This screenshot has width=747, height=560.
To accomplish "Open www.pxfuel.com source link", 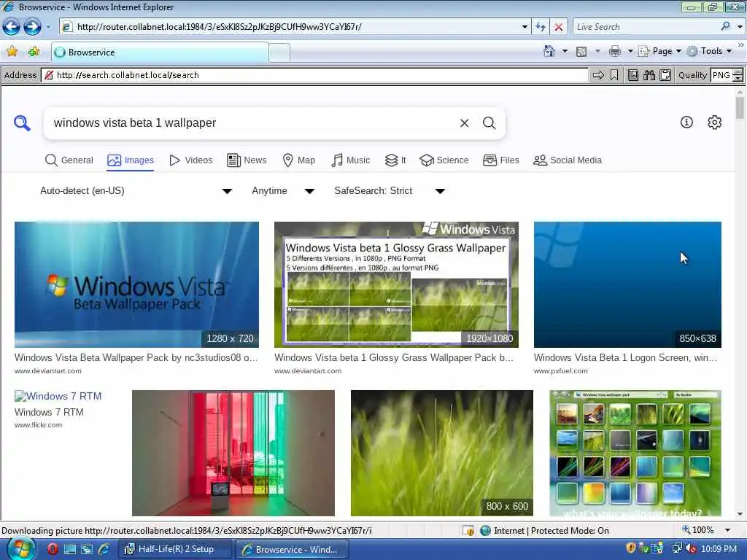I will (x=561, y=371).
